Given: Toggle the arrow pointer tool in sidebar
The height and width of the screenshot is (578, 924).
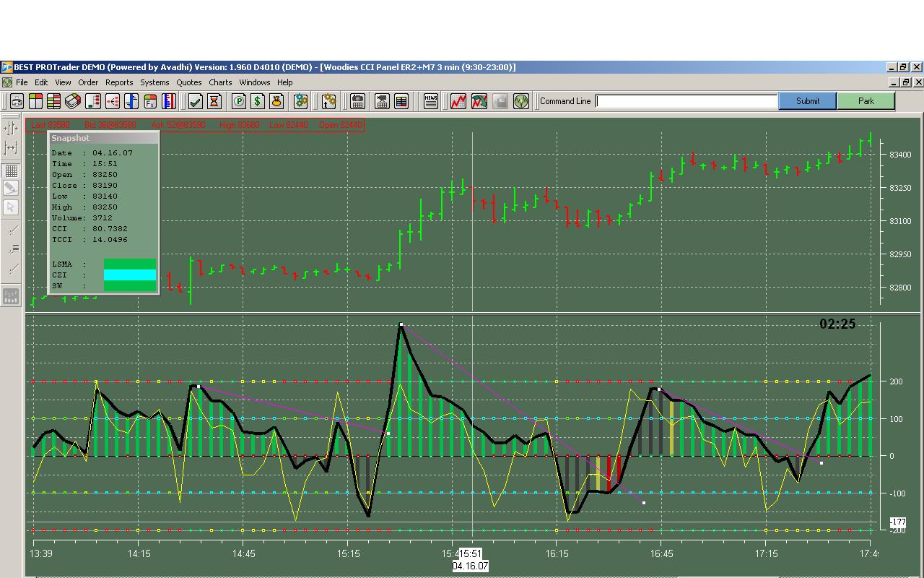Looking at the screenshot, I should (11, 207).
